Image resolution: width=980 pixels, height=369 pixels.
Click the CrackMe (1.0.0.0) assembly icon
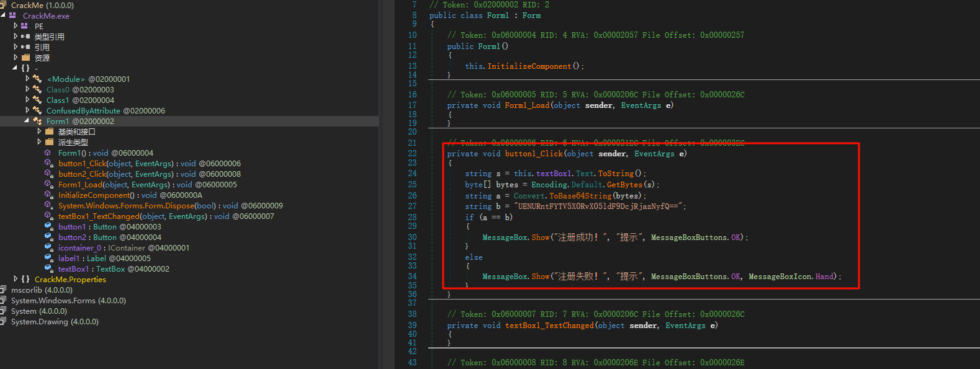coord(3,5)
